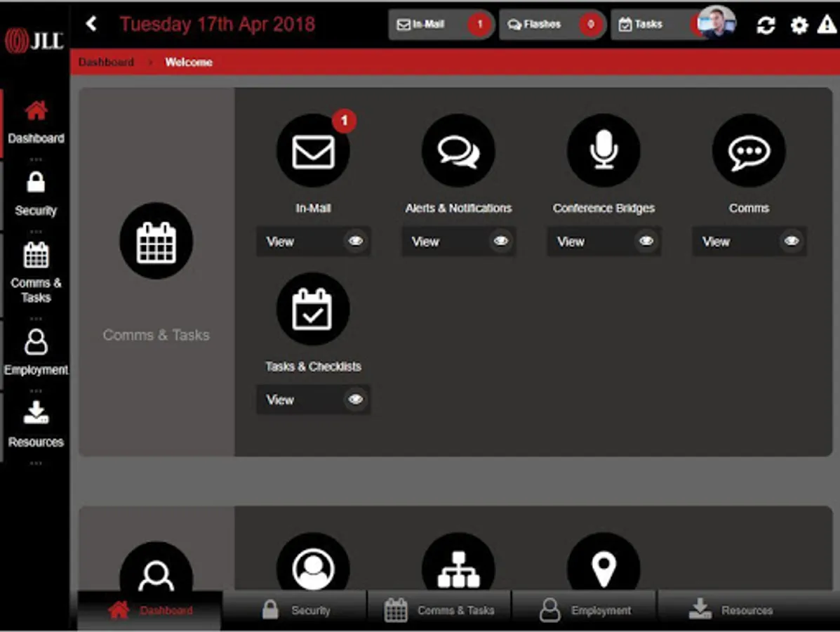Switch to Resources tab in bottom bar

748,610
